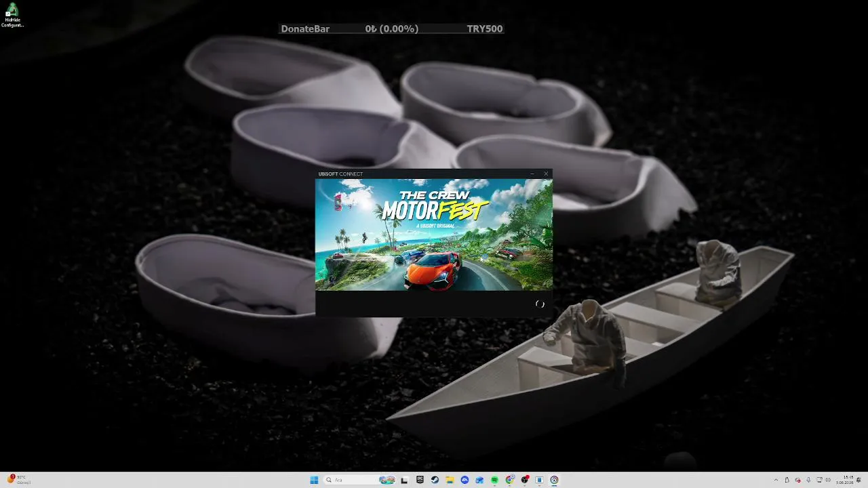The image size is (868, 488).
Task: Click the red-dot system tray icon
Action: pos(797,480)
